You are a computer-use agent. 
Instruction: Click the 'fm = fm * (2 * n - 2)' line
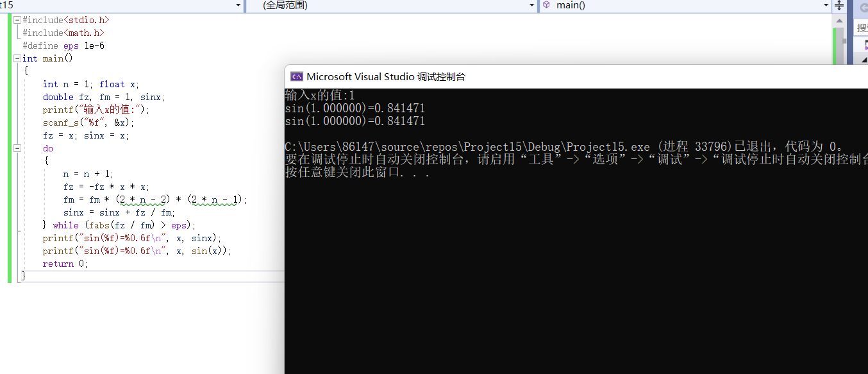pos(155,200)
